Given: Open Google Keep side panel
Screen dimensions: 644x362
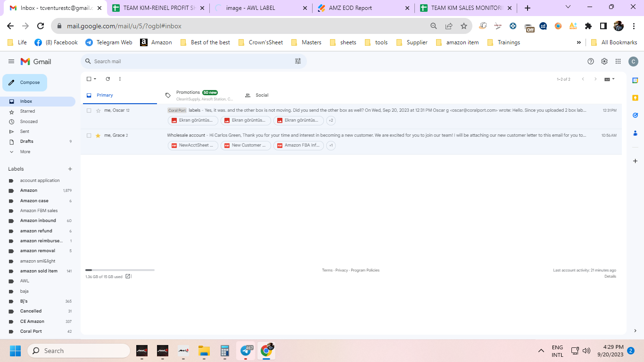Looking at the screenshot, I should pyautogui.click(x=635, y=98).
